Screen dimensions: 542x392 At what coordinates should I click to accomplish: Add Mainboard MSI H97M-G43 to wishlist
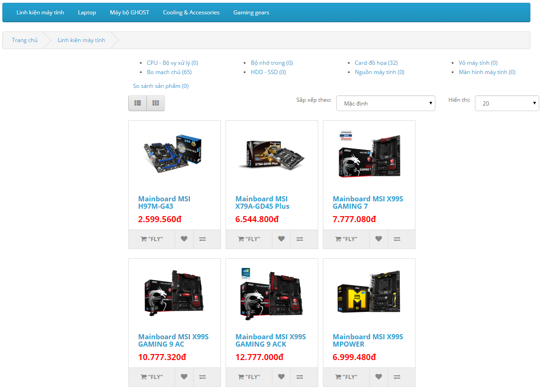tap(184, 239)
